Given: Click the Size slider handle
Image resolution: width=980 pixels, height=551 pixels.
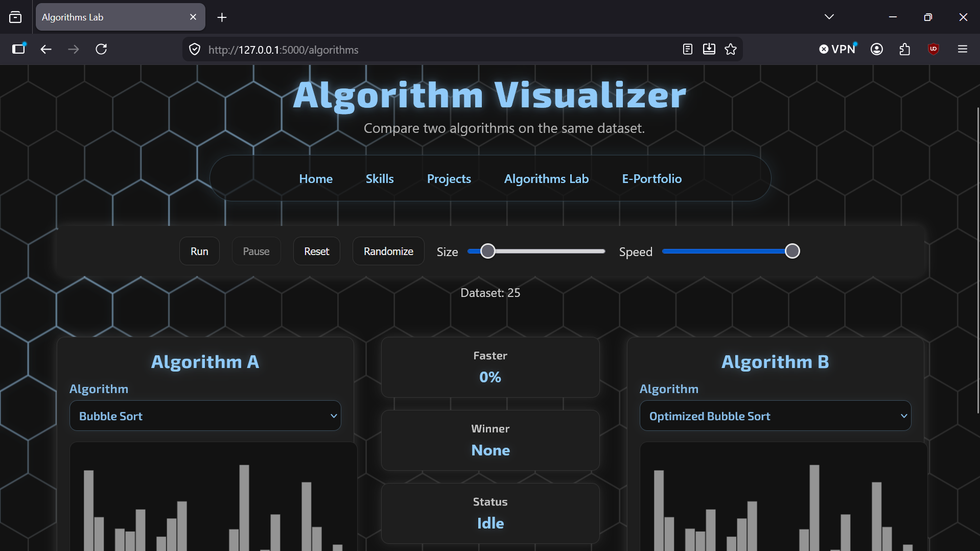Looking at the screenshot, I should pos(488,251).
